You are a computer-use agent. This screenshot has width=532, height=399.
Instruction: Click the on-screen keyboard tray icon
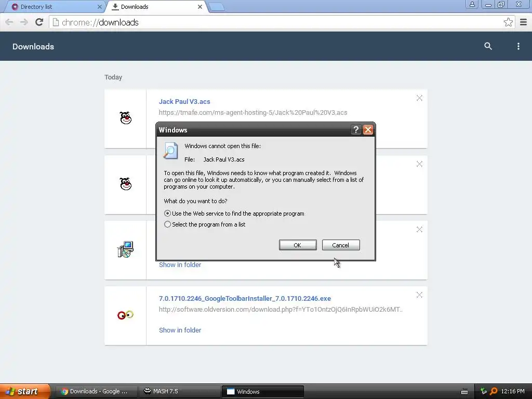464,392
